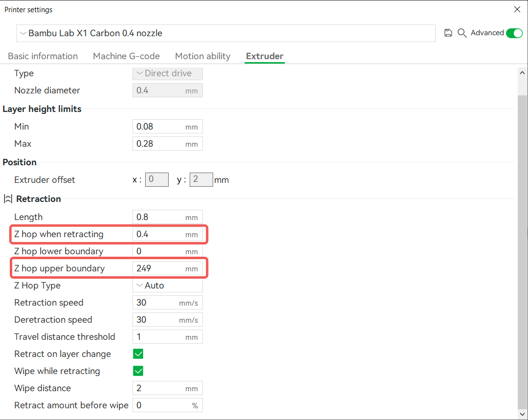The image size is (528, 420).
Task: Click the scrollbar up arrow
Action: pos(522,73)
